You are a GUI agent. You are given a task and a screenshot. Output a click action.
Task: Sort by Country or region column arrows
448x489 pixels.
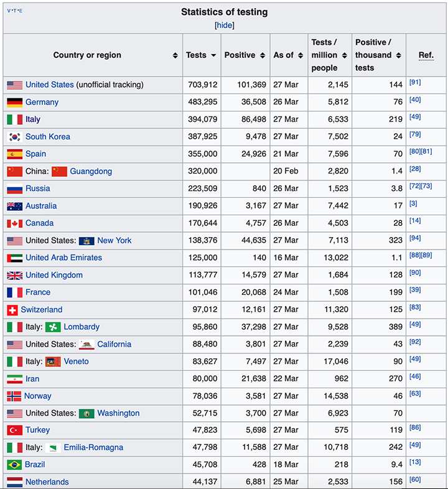pyautogui.click(x=175, y=55)
